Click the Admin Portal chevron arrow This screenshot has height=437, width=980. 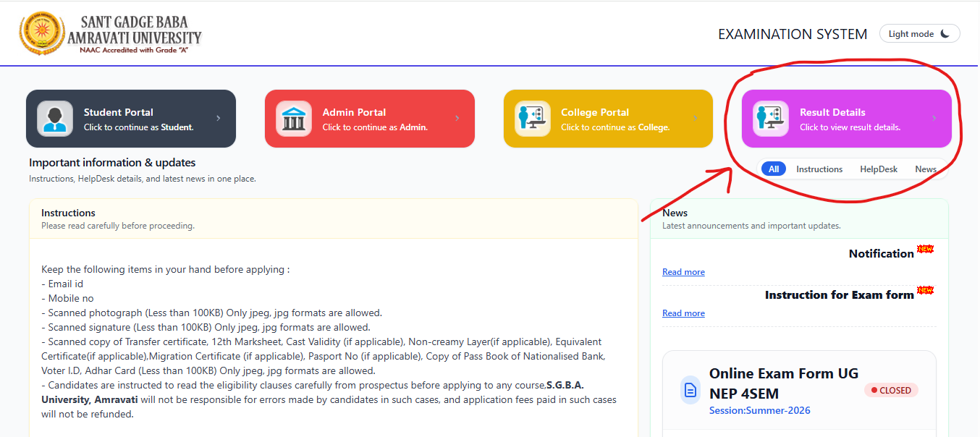[x=457, y=119]
